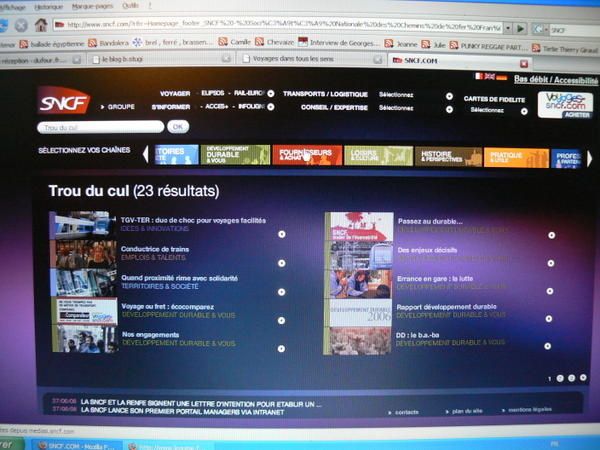Image resolution: width=600 pixels, height=450 pixels.
Task: Select 'Pratique & utile' orange channel
Action: (516, 158)
